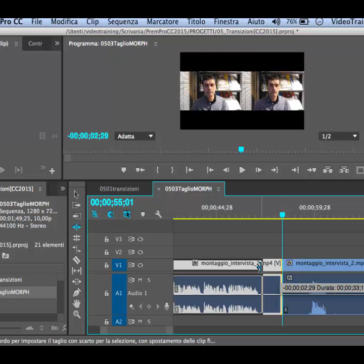Go to previous keyframe on Audio 1
This screenshot has width=364, height=364.
coord(140,306)
